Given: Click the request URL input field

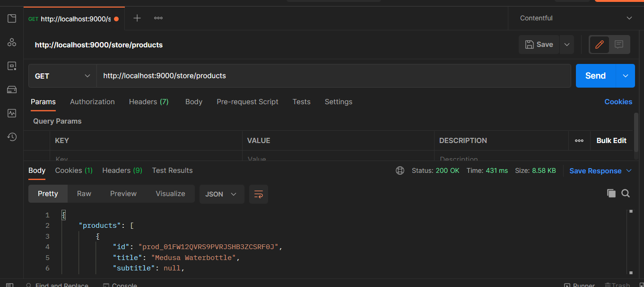Looking at the screenshot, I should point(334,76).
